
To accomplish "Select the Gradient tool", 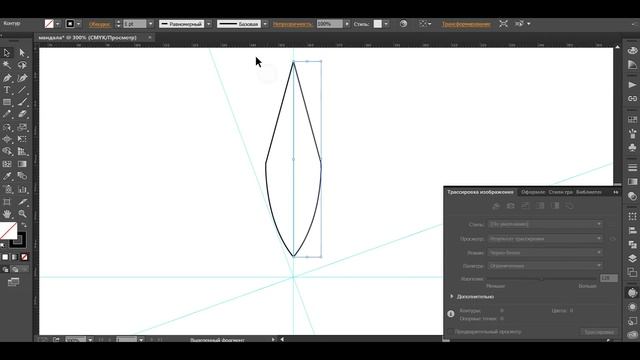I will (22, 164).
